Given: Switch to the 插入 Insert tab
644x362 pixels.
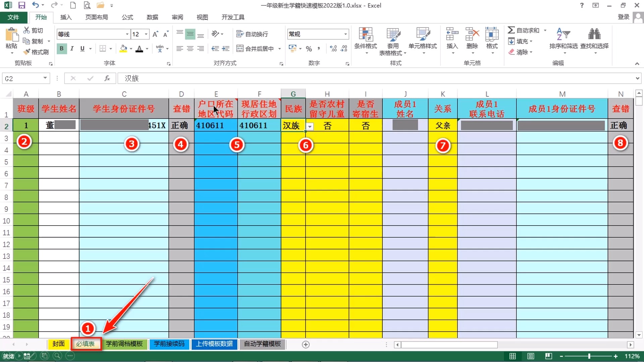Looking at the screenshot, I should [66, 17].
